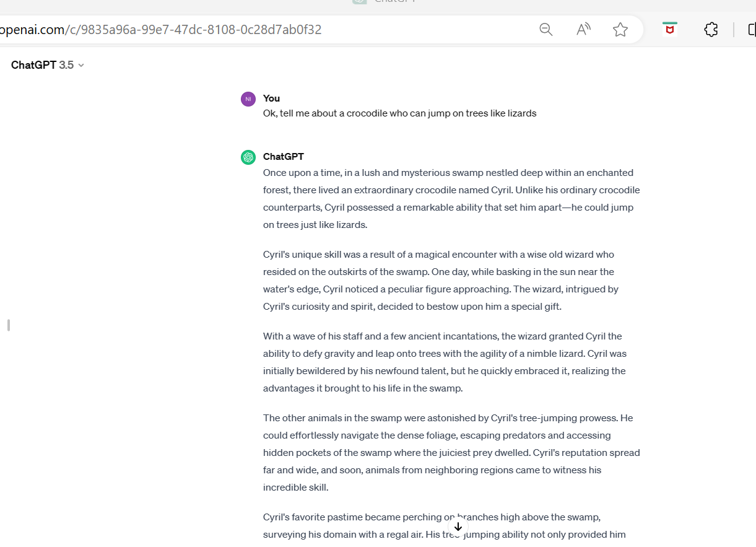Click the "Once upon a time" paragraph
This screenshot has height=547, width=756.
451,198
